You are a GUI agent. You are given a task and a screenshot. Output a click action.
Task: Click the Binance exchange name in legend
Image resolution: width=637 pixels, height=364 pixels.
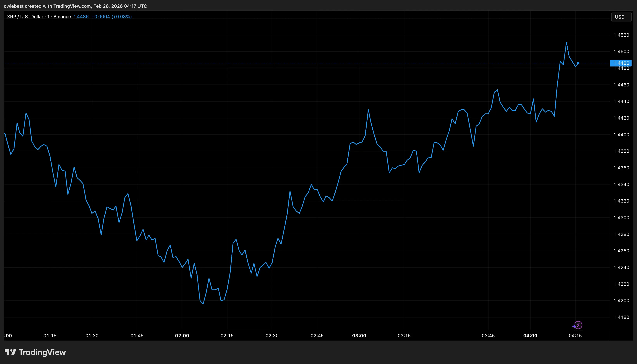[x=62, y=17]
